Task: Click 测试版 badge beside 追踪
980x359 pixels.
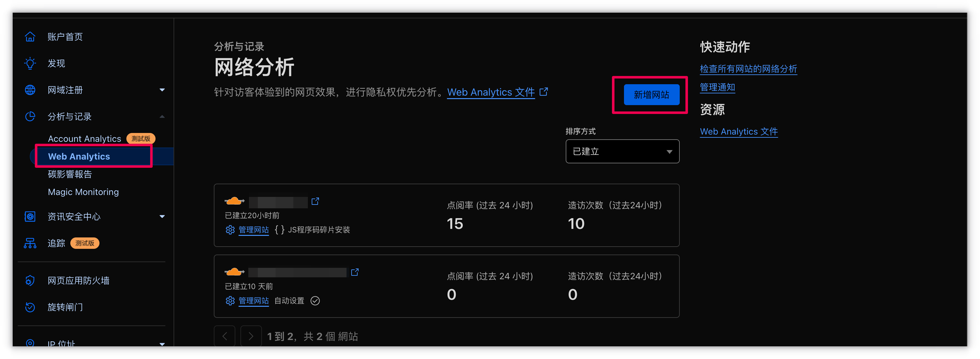Action: tap(85, 243)
